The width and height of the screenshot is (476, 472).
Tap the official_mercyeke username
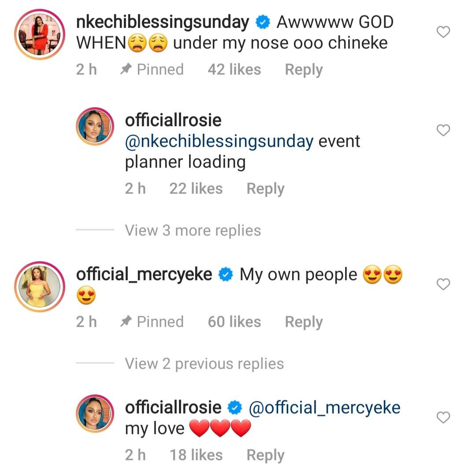tap(144, 274)
